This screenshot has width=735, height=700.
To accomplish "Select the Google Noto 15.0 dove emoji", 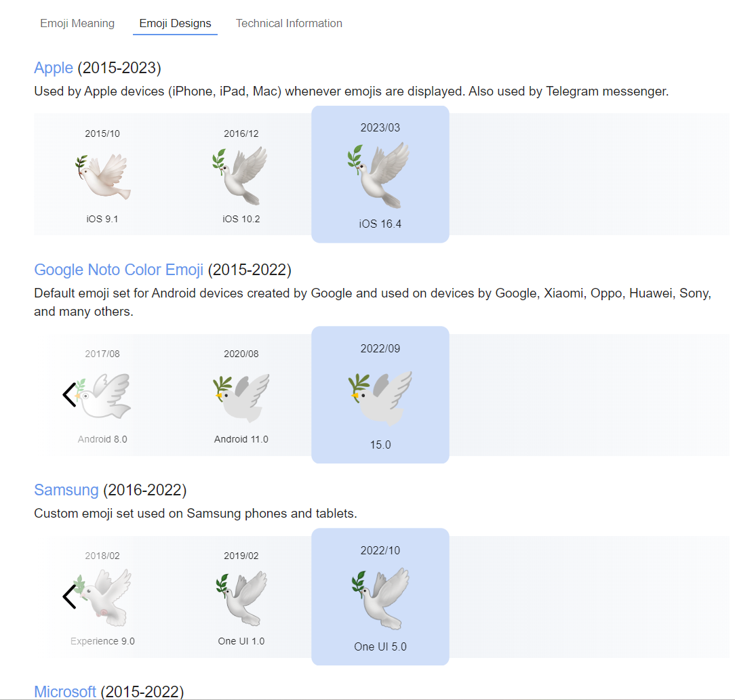I will pos(380,398).
